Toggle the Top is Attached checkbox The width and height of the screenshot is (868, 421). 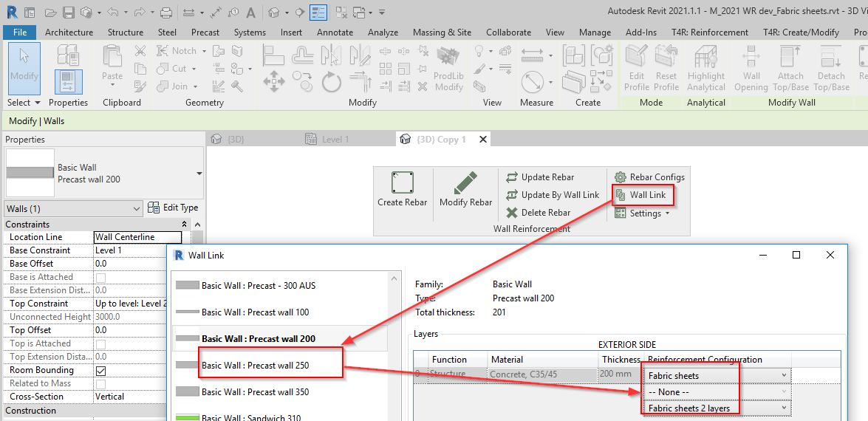coord(100,343)
